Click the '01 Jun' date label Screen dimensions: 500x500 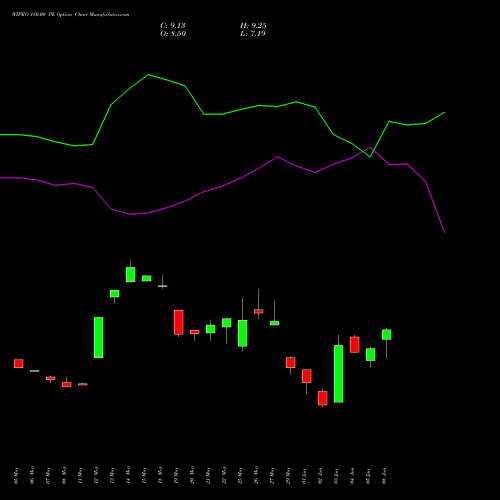click(305, 476)
